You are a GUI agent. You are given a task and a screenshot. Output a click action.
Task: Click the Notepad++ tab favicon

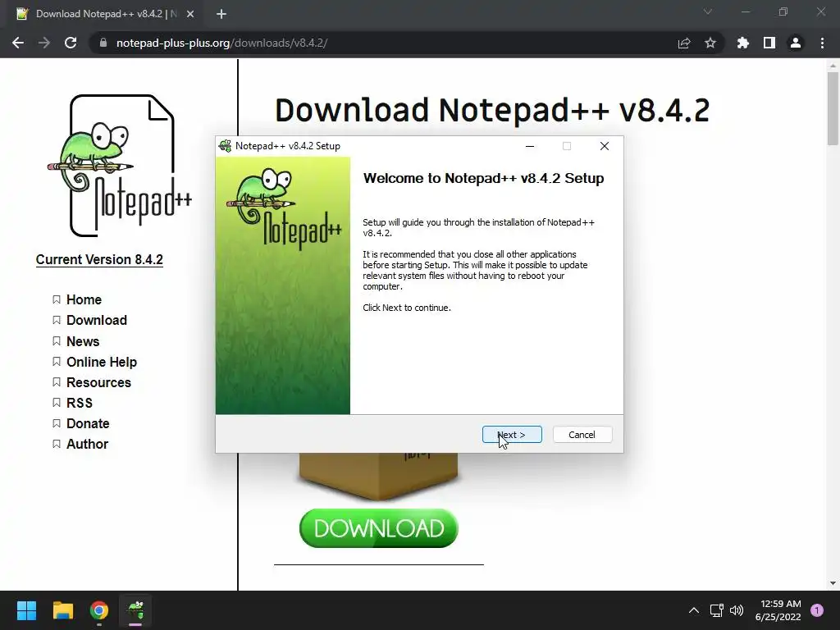tap(22, 14)
